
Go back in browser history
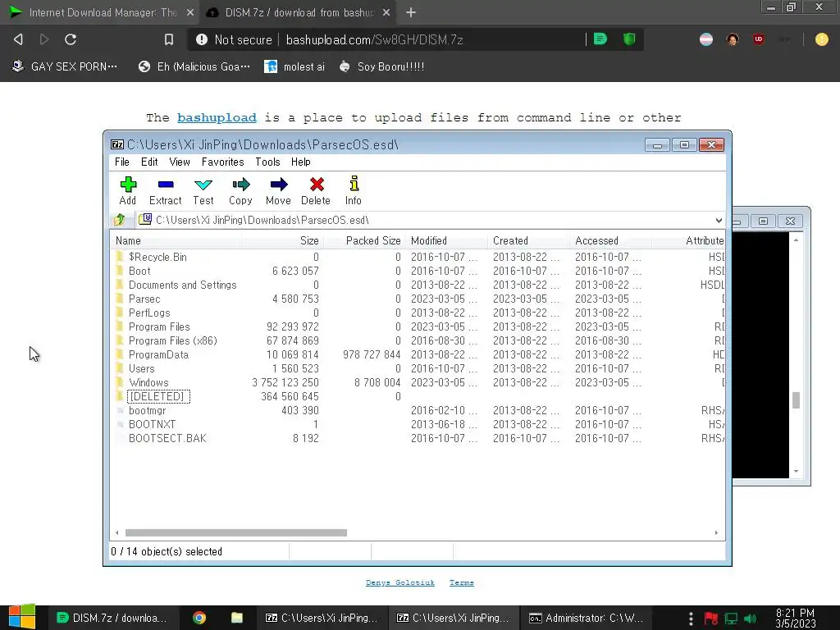pos(18,39)
